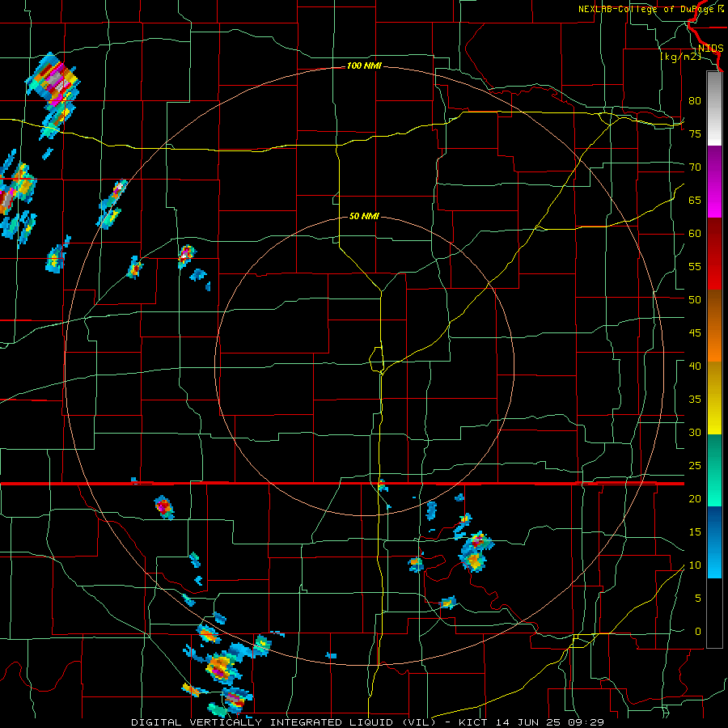728x728 pixels.
Task: Click the 50 value on the scale
Action: 695,300
